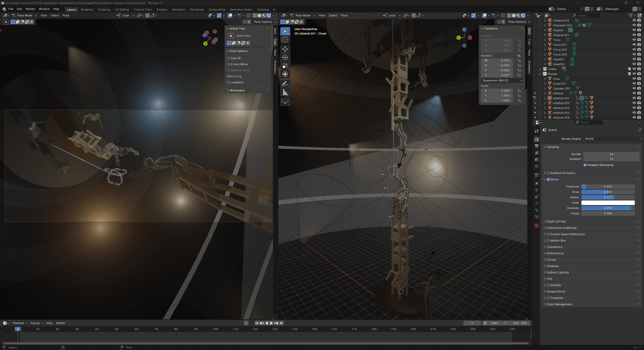Switch to the Sculpting workspace tab
The image size is (644, 350).
pyautogui.click(x=104, y=10)
